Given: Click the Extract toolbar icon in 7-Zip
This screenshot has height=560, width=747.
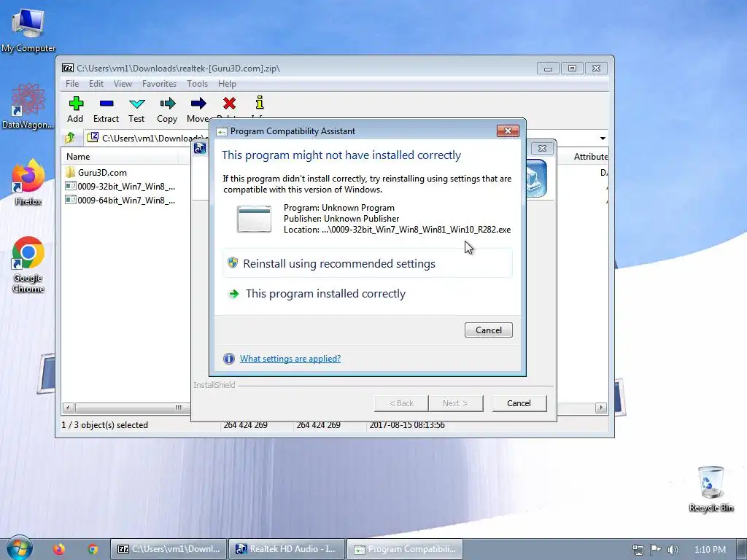Looking at the screenshot, I should [107, 104].
